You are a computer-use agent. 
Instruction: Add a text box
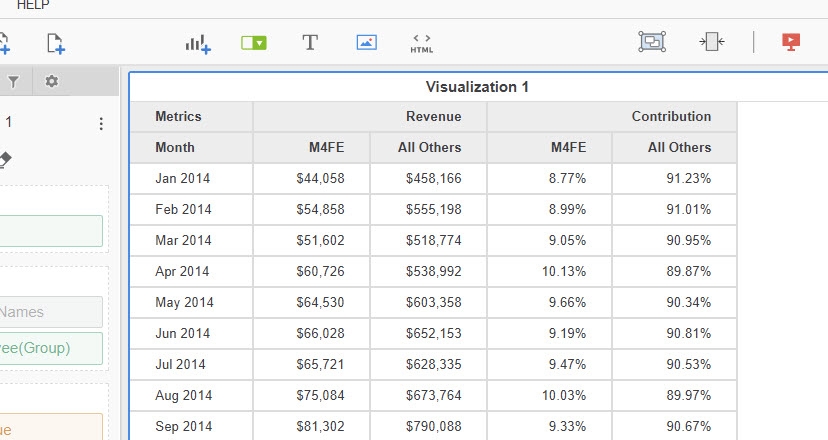coord(310,43)
